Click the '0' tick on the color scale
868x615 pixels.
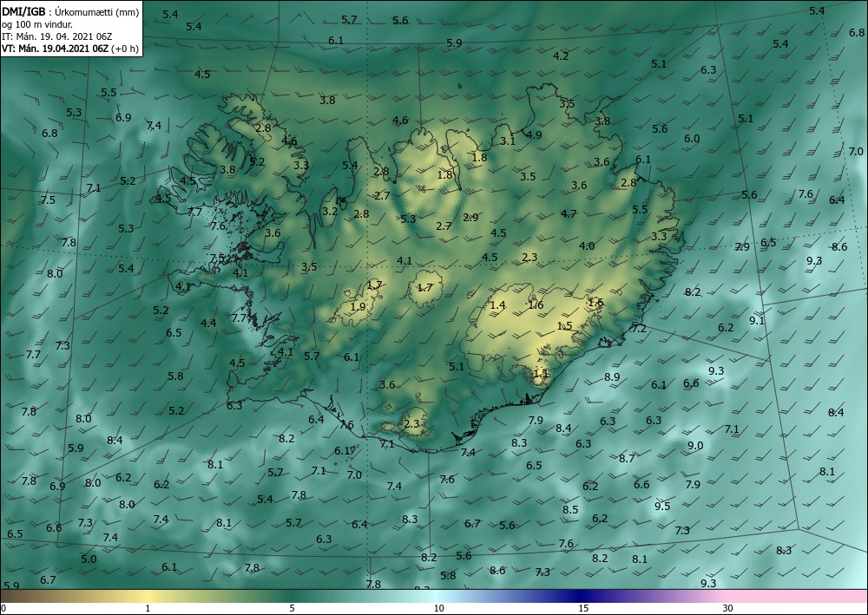3,608
